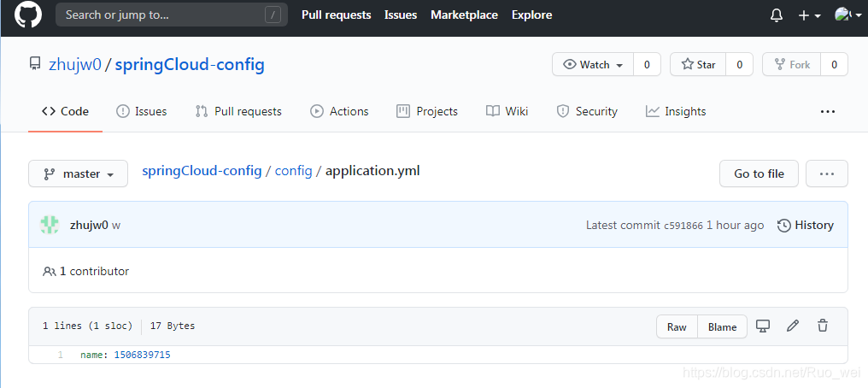This screenshot has height=388, width=868.
Task: Open the commit message w
Action: (116, 226)
